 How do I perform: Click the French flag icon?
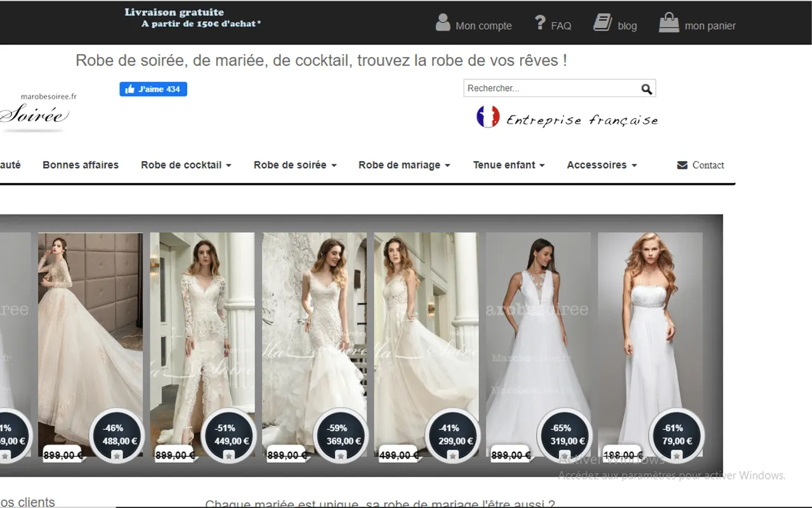[x=488, y=117]
